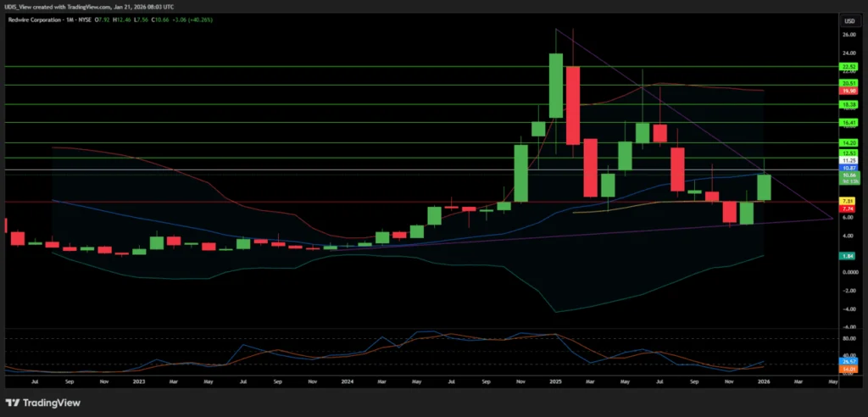Screen dimensions: 868x417
Task: Click the 2026 label on time axis
Action: point(764,381)
